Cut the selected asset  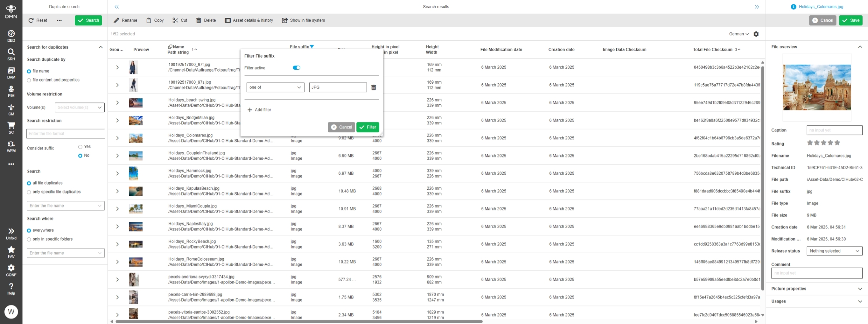click(x=180, y=20)
